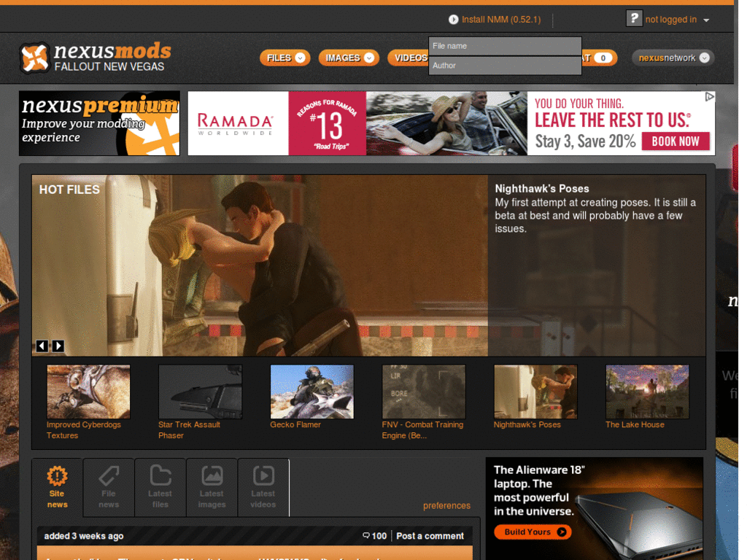Click the Nighthawk's Poses featured title
747x560 pixels.
click(542, 189)
